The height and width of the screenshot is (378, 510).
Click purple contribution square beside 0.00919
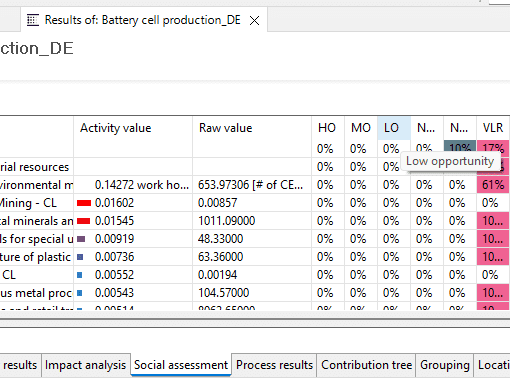(x=81, y=239)
